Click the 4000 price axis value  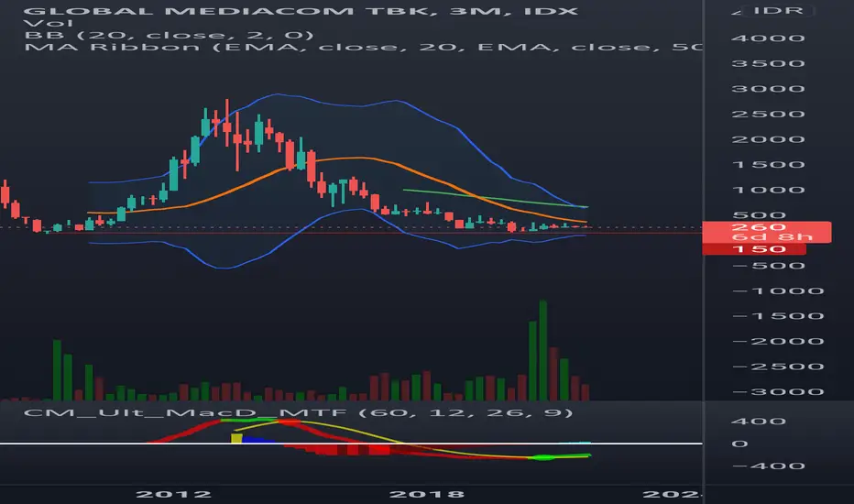coord(768,38)
